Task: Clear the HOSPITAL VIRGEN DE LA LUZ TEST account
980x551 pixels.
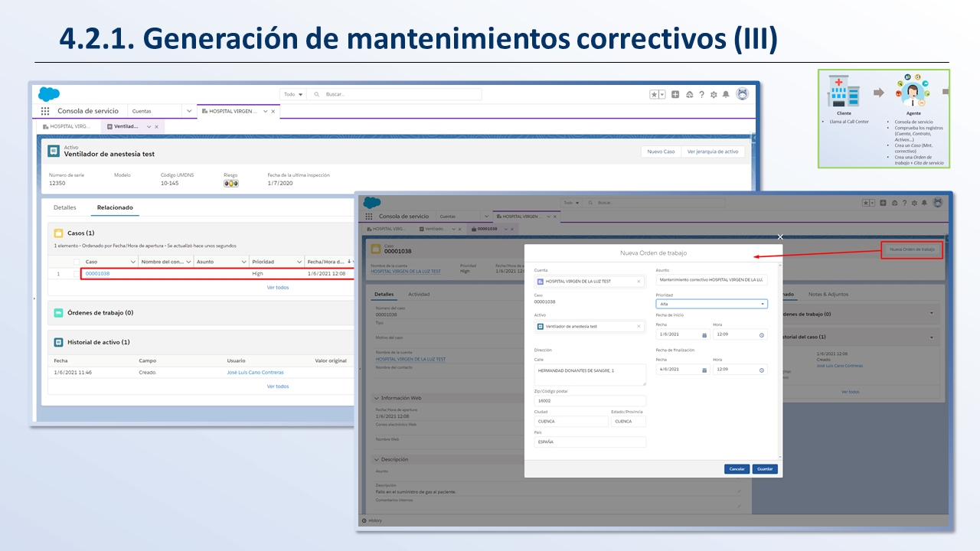Action: [639, 282]
